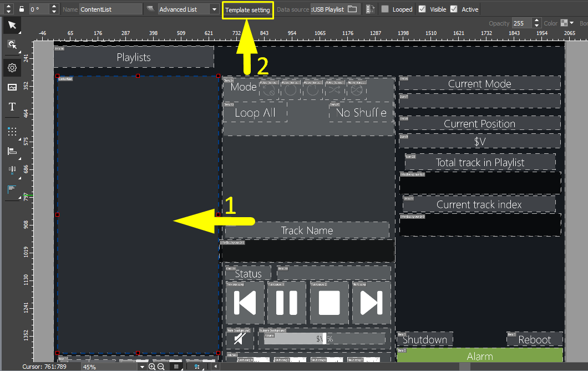
Task: Toggle the Active checkbox
Action: point(454,9)
